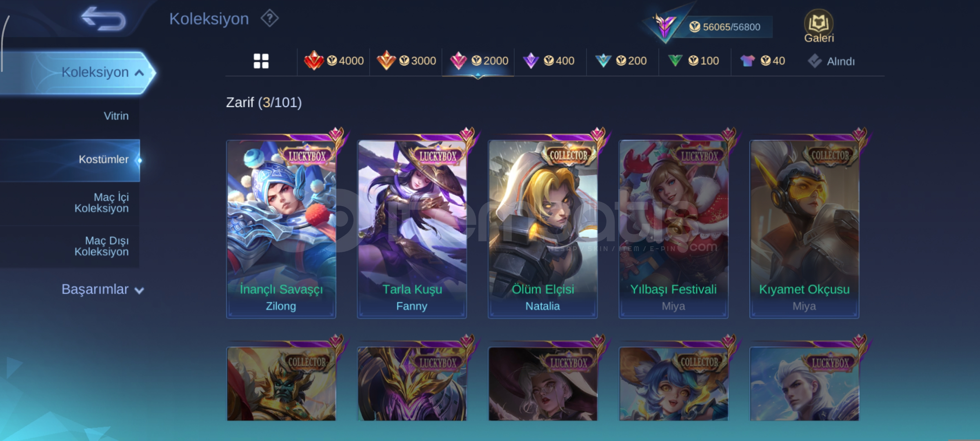Select the blue 200 gem tier

621,61
